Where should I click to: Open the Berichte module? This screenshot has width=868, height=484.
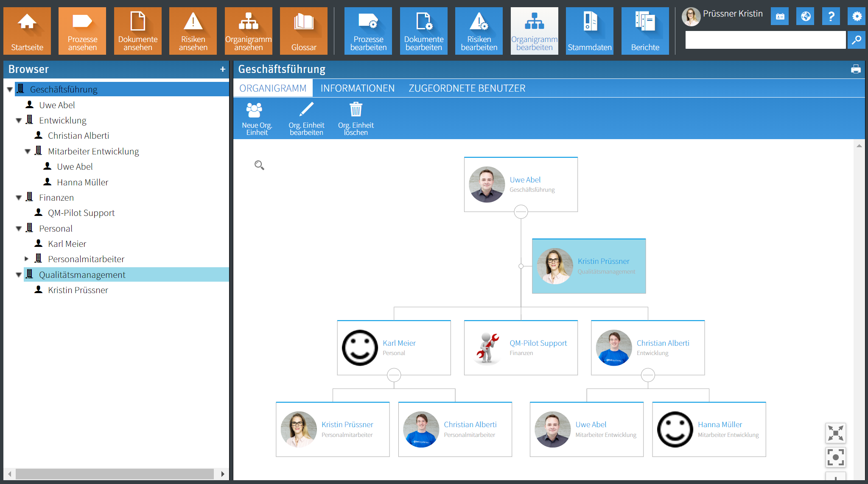coord(645,30)
